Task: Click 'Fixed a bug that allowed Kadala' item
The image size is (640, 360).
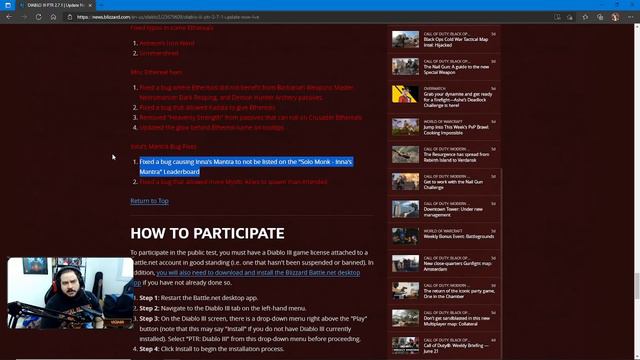Action: pyautogui.click(x=207, y=107)
